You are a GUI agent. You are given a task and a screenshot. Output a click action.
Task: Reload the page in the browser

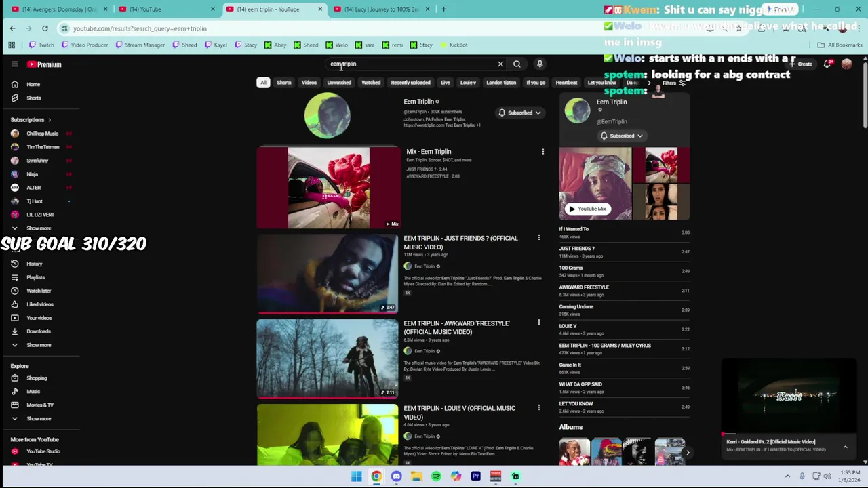pyautogui.click(x=45, y=28)
